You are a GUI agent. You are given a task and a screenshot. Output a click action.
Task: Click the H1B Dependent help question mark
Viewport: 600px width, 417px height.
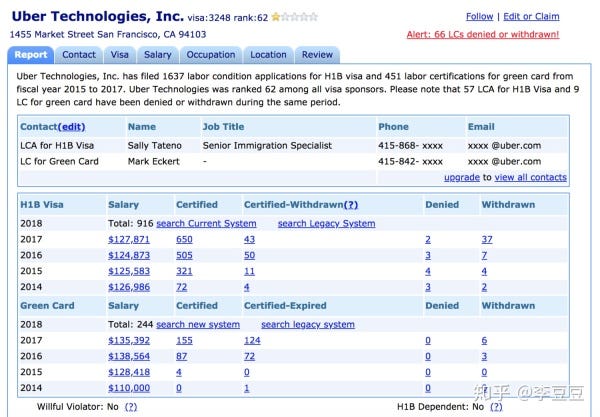tap(496, 407)
